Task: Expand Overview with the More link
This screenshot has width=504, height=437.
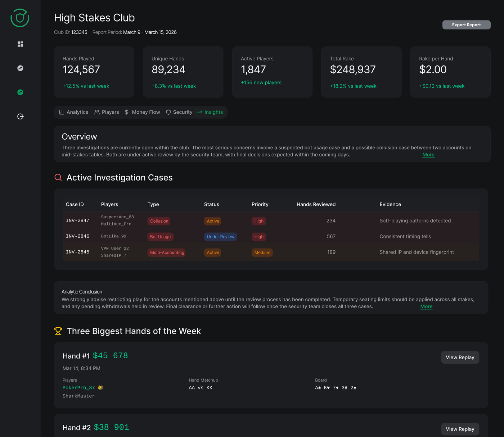Action: 428,155
